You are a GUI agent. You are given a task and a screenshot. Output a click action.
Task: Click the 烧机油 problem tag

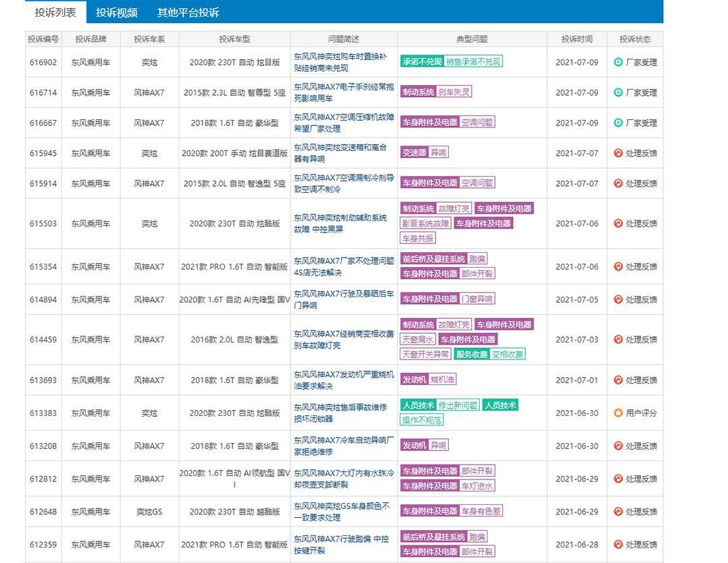pyautogui.click(x=442, y=380)
